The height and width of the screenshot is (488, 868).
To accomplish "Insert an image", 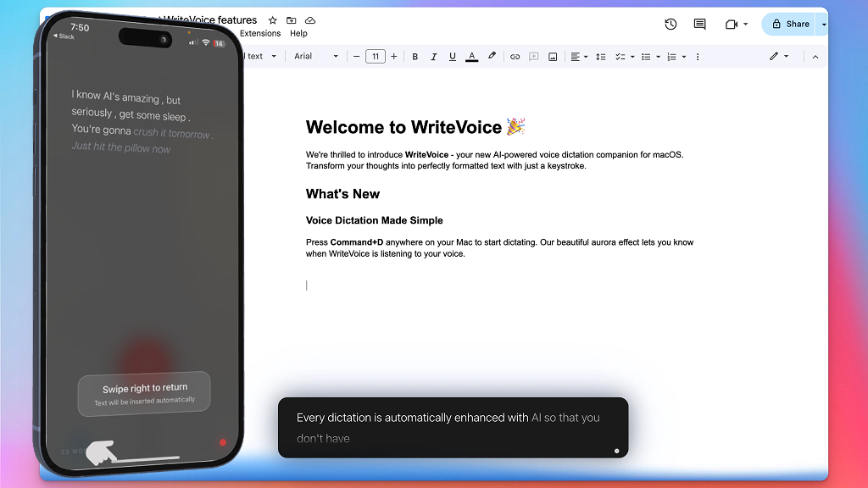I will click(552, 56).
